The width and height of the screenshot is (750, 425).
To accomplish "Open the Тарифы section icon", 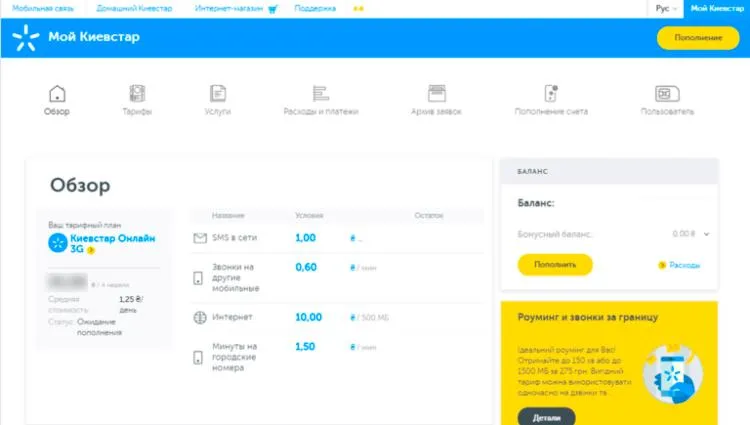I will tap(137, 94).
